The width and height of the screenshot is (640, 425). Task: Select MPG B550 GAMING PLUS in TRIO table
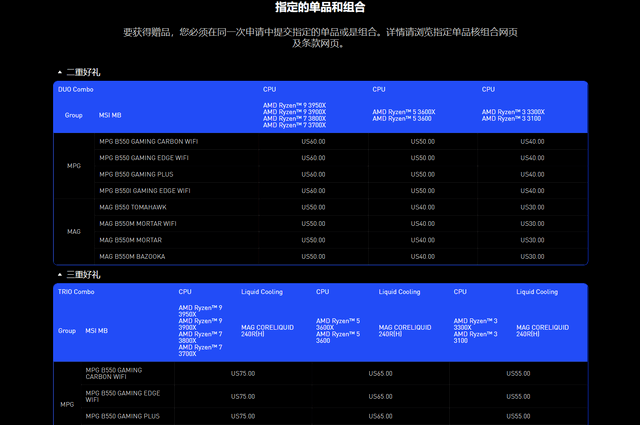click(x=122, y=416)
